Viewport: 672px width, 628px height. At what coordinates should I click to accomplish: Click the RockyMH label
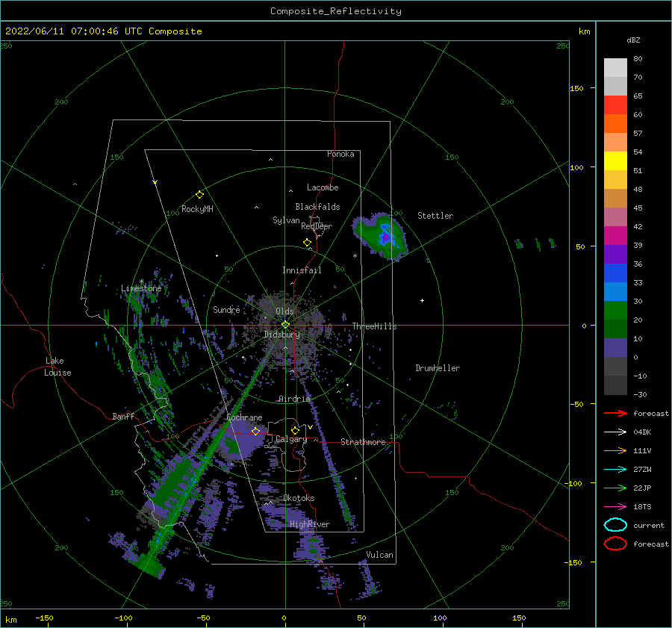click(197, 209)
